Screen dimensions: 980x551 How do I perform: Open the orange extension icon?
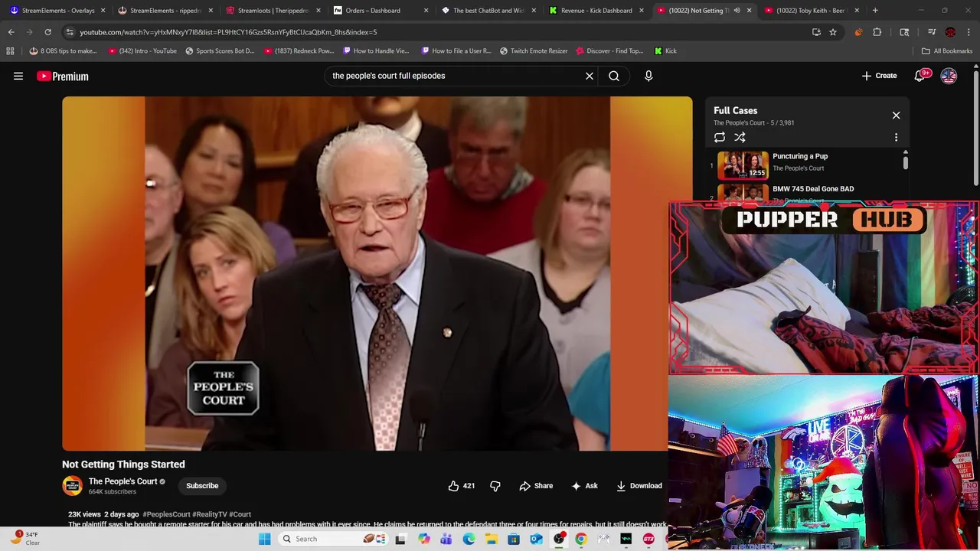[x=858, y=32]
